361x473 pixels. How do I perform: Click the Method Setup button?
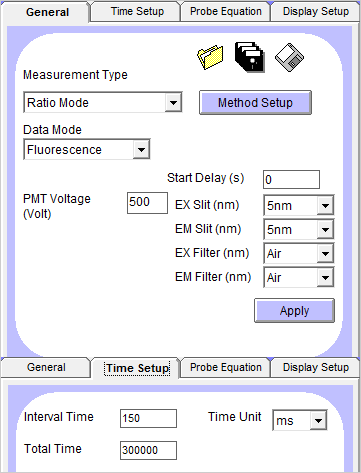coord(255,102)
